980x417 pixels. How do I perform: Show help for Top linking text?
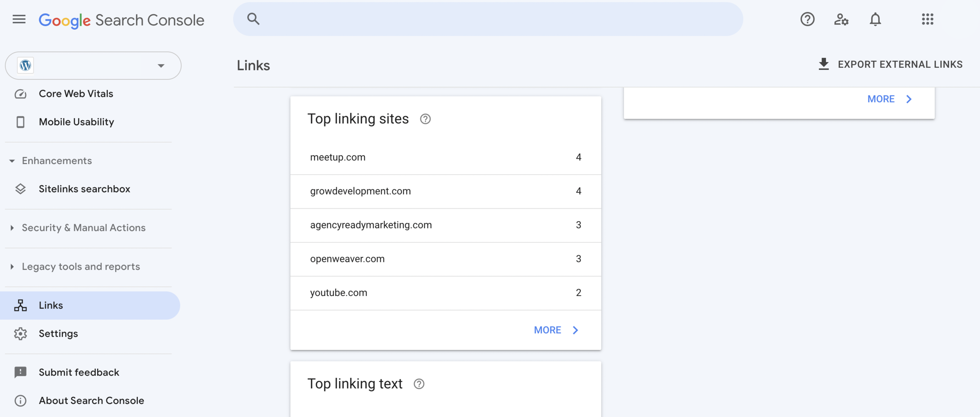[x=419, y=384]
